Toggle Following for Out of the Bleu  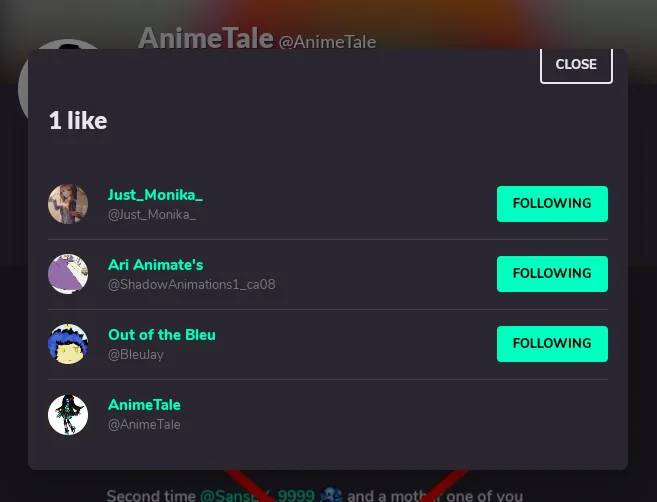pyautogui.click(x=552, y=344)
